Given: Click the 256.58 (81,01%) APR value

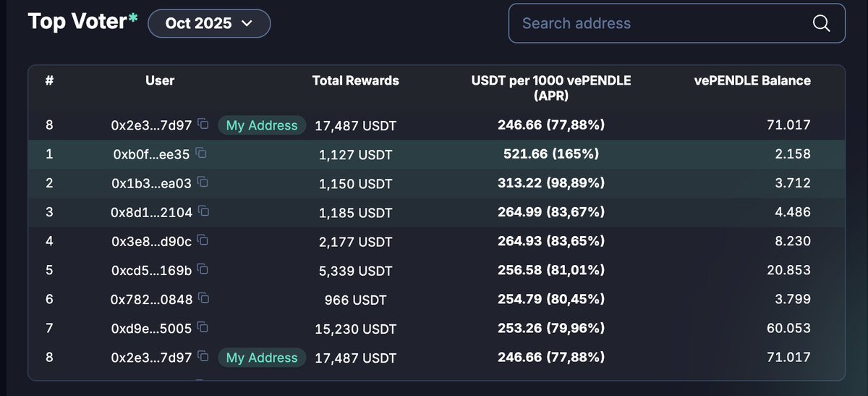Looking at the screenshot, I should pyautogui.click(x=551, y=270).
